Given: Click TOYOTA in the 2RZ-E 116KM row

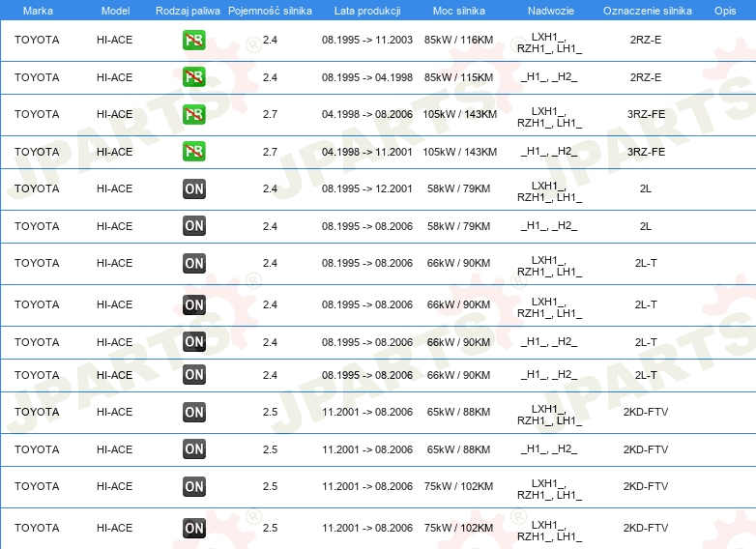Looking at the screenshot, I should coord(37,40).
